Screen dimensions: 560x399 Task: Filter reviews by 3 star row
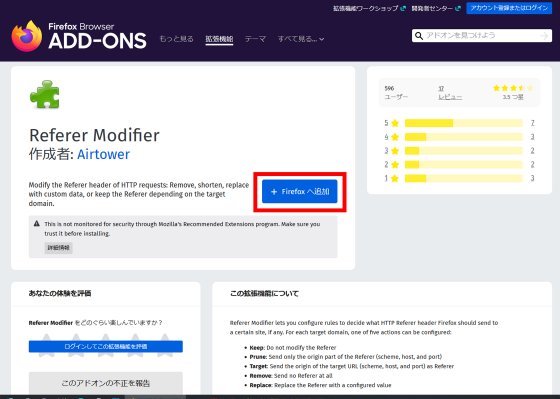click(x=459, y=151)
